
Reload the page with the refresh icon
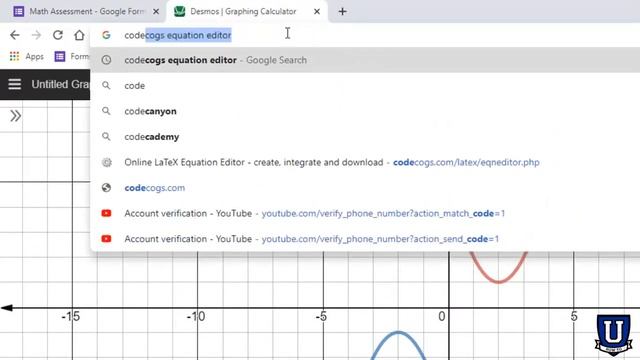pos(58,35)
